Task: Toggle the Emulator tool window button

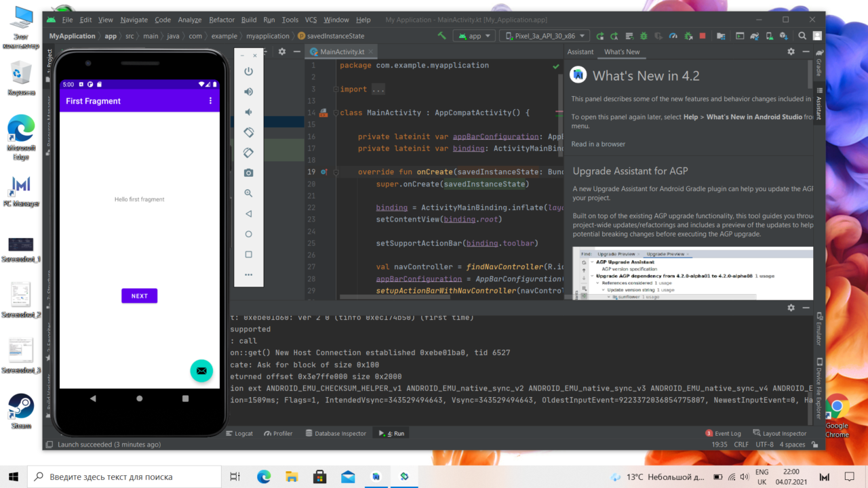Action: (819, 329)
